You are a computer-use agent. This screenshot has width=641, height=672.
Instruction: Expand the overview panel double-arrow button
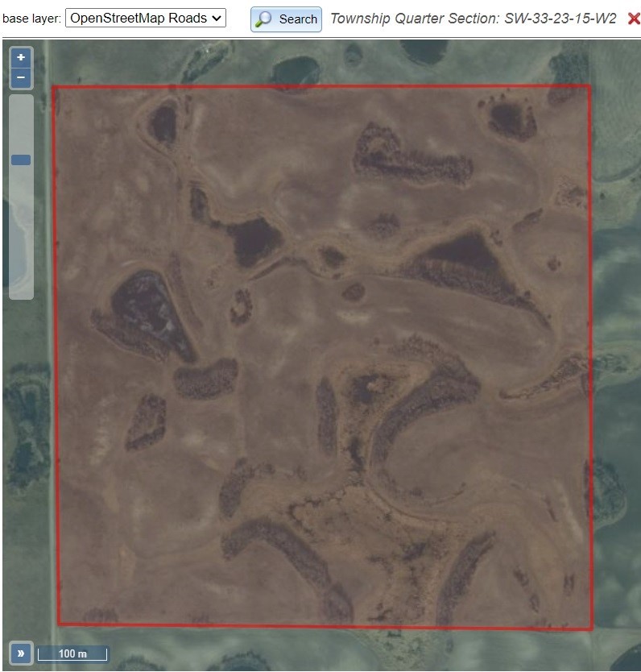click(21, 653)
